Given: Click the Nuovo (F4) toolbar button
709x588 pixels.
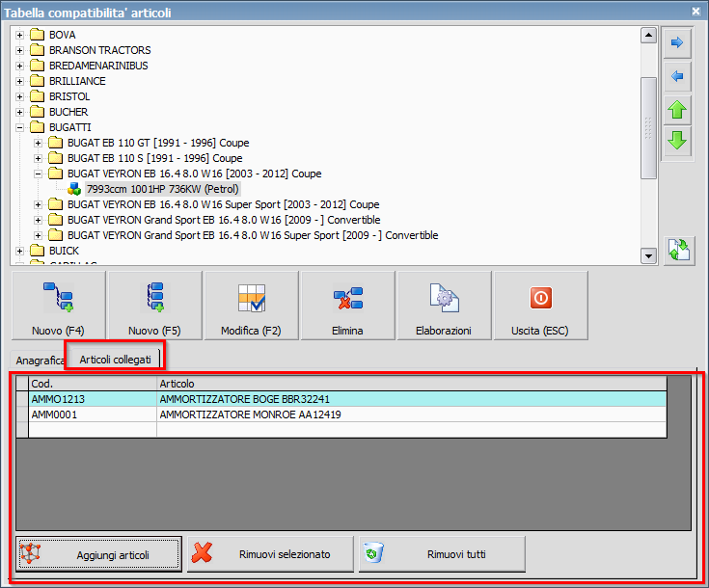Looking at the screenshot, I should pos(58,306).
